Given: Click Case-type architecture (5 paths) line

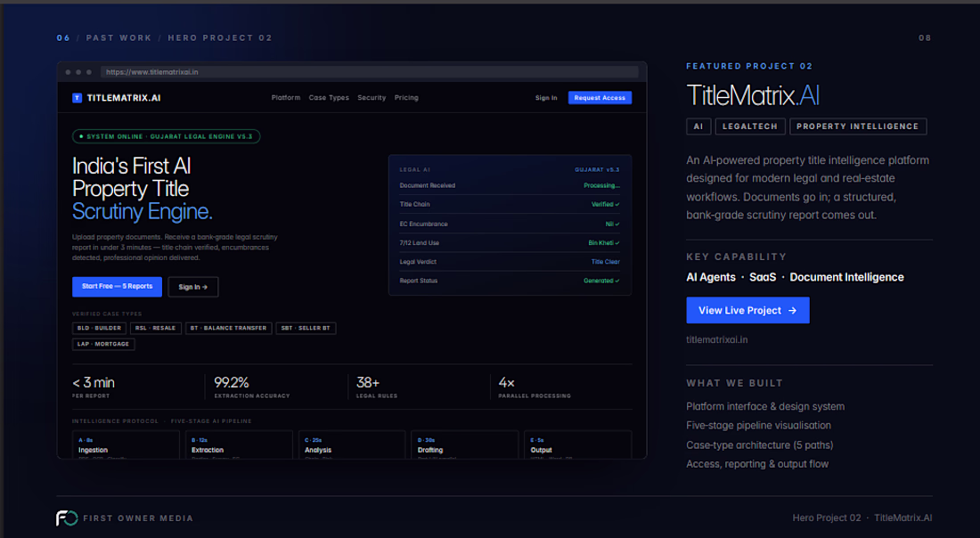Looking at the screenshot, I should coord(759,444).
